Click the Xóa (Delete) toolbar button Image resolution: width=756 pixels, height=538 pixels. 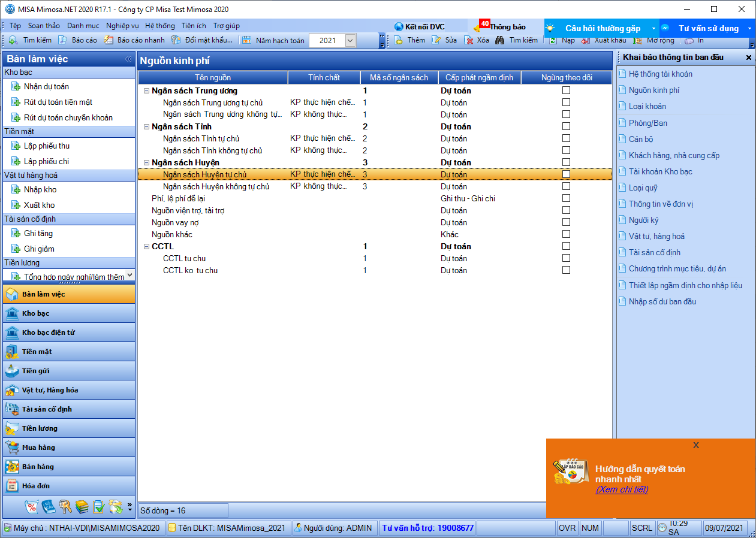pyautogui.click(x=477, y=40)
